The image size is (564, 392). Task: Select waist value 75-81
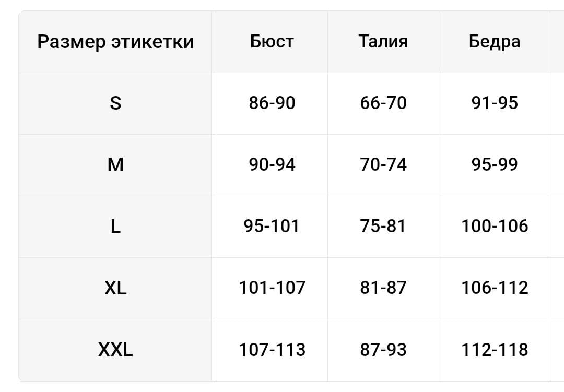(x=383, y=227)
